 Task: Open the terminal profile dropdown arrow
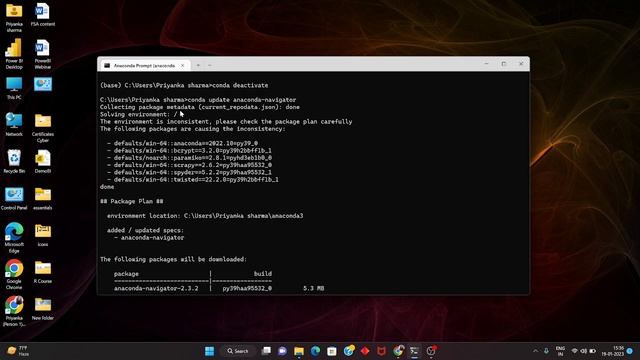(209, 65)
